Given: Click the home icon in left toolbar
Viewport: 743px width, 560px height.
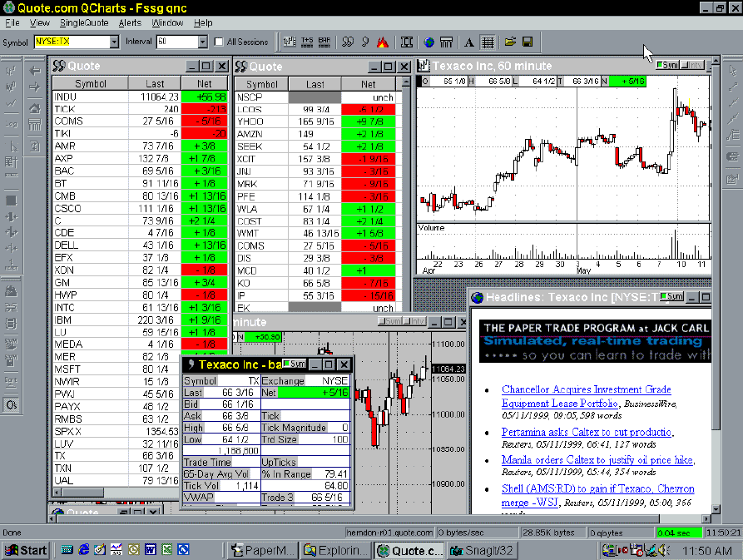Looking at the screenshot, I should [35, 108].
